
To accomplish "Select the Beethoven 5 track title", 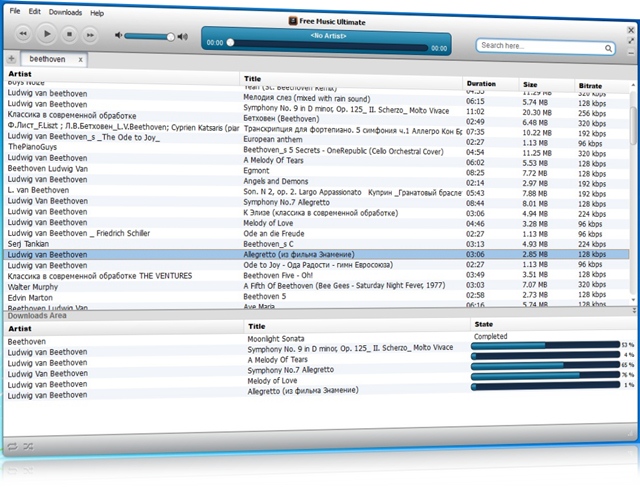I will (x=264, y=296).
